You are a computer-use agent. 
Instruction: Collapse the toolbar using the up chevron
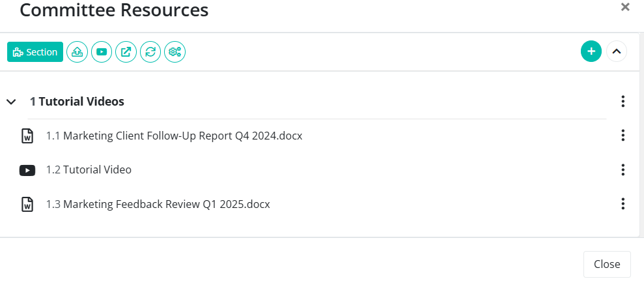point(617,52)
